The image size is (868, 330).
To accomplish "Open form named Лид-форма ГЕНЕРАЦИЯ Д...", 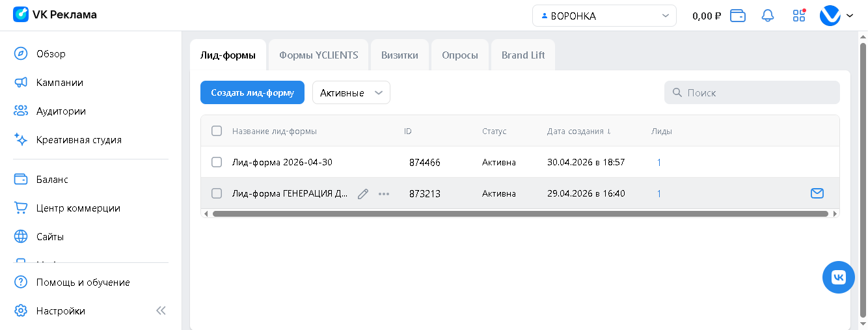I will click(290, 193).
